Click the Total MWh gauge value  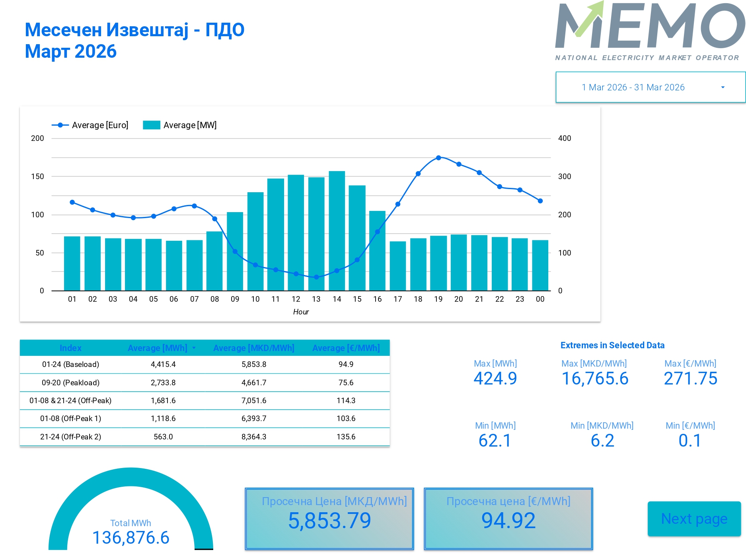131,537
